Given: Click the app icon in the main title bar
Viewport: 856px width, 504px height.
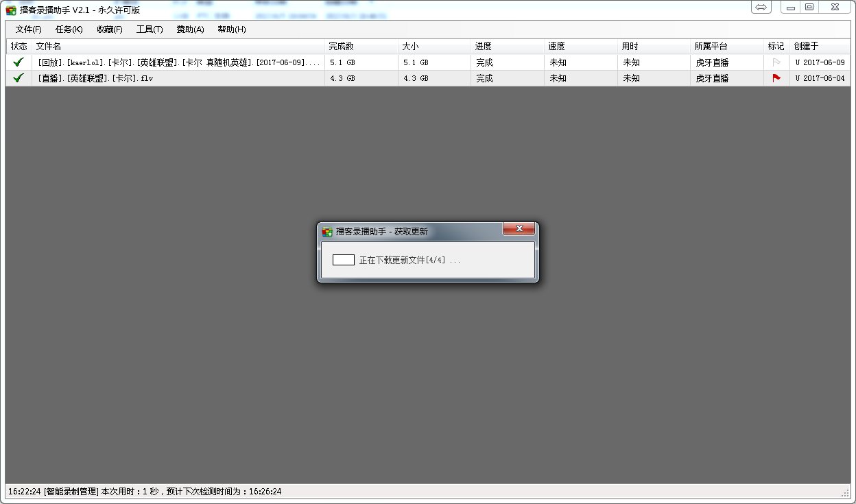Looking at the screenshot, I should [11, 10].
